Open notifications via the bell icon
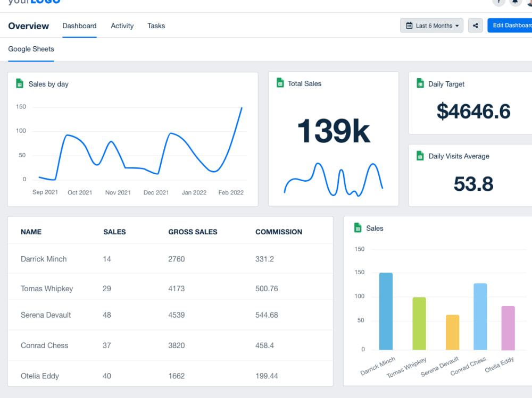 [513, 3]
